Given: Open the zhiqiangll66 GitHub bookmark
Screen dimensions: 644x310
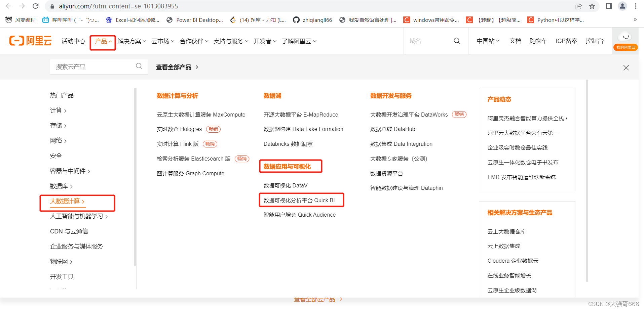Looking at the screenshot, I should [312, 20].
